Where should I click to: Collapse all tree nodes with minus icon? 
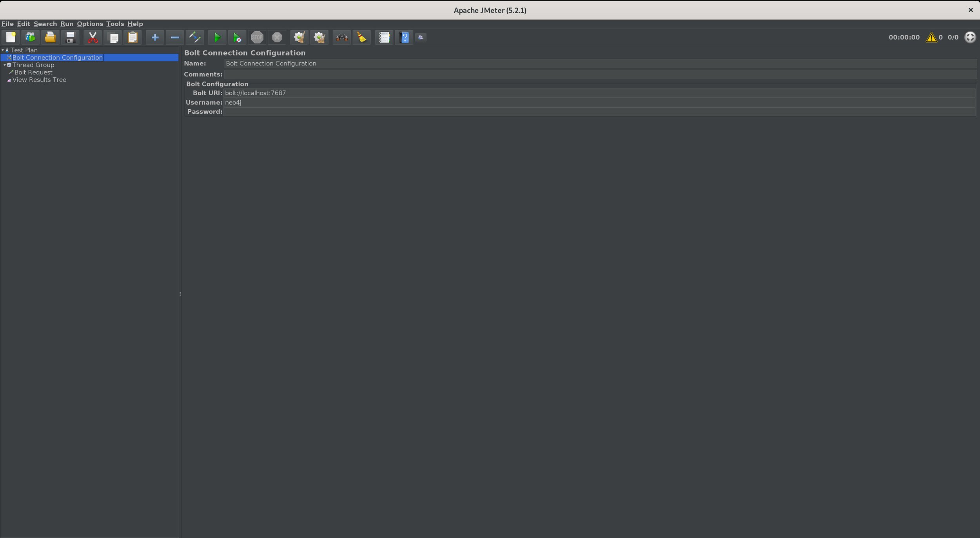click(x=175, y=38)
